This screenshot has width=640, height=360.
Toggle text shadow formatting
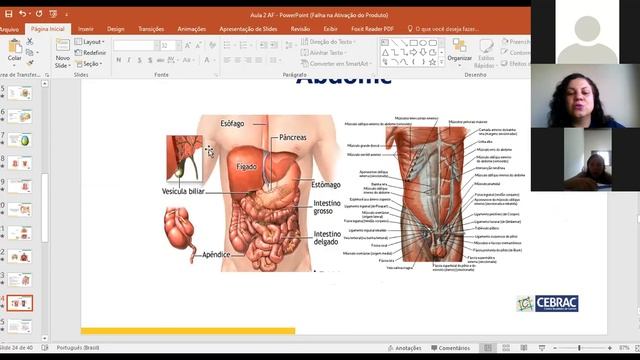coord(150,60)
